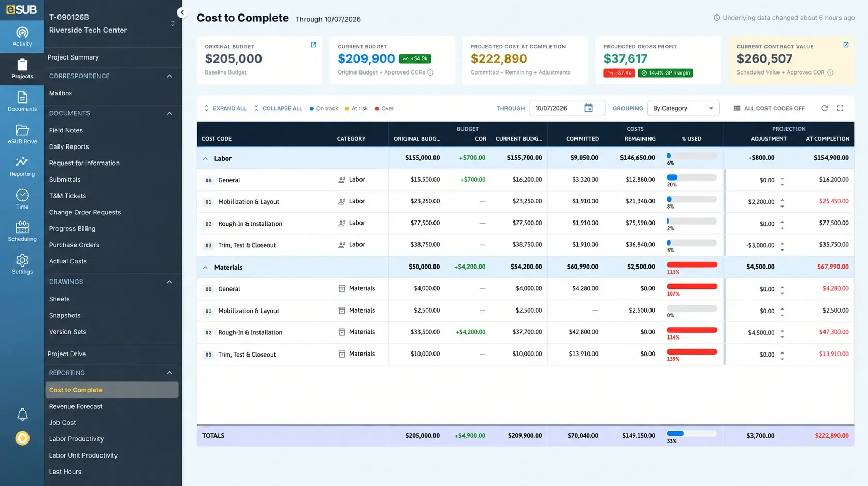
Task: Open the project switcher for T-090126B
Action: pos(172,23)
